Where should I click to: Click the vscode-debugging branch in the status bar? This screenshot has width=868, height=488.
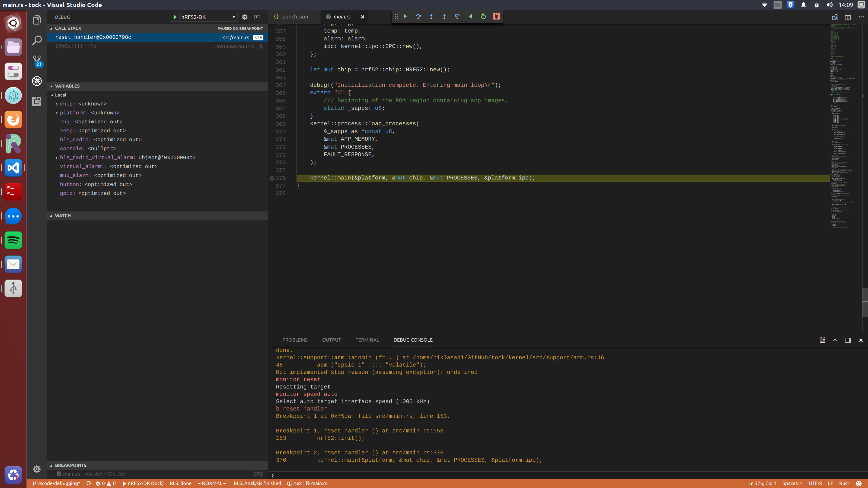pyautogui.click(x=56, y=483)
